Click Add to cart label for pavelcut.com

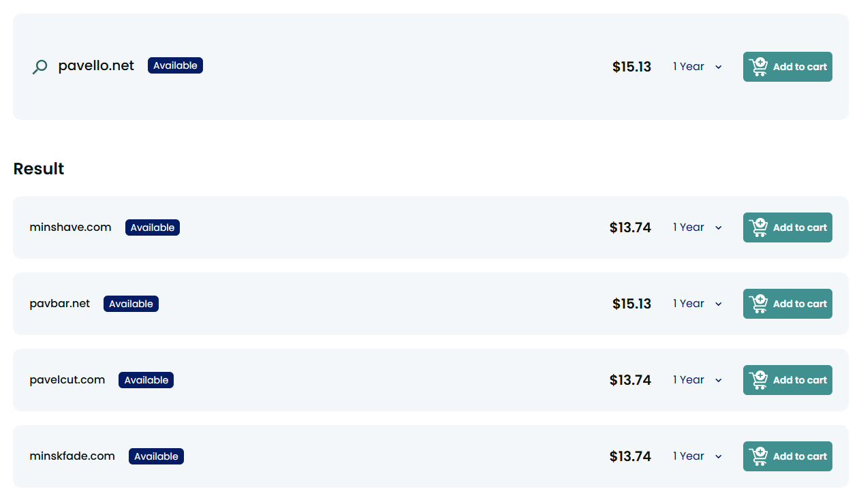click(800, 380)
